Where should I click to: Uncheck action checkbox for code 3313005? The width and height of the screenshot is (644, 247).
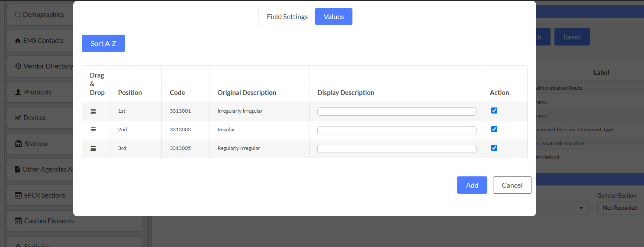494,148
